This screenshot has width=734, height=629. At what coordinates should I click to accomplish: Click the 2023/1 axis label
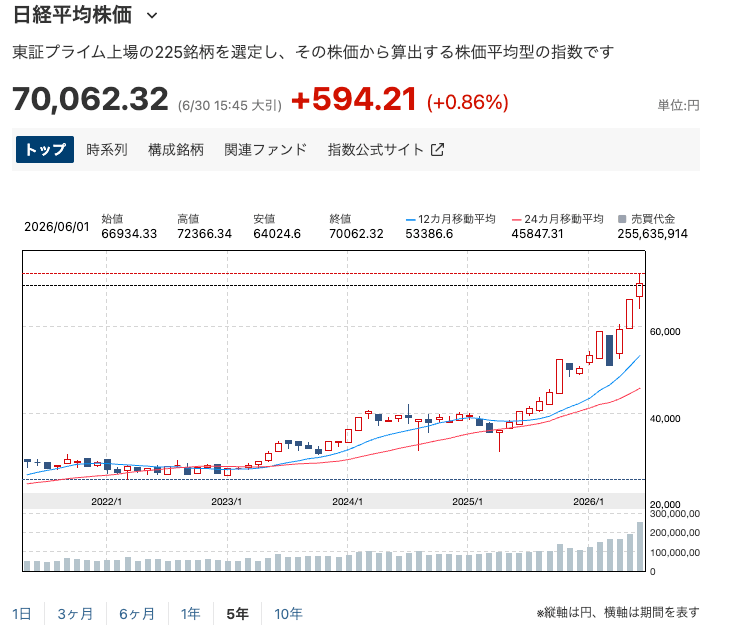click(227, 501)
